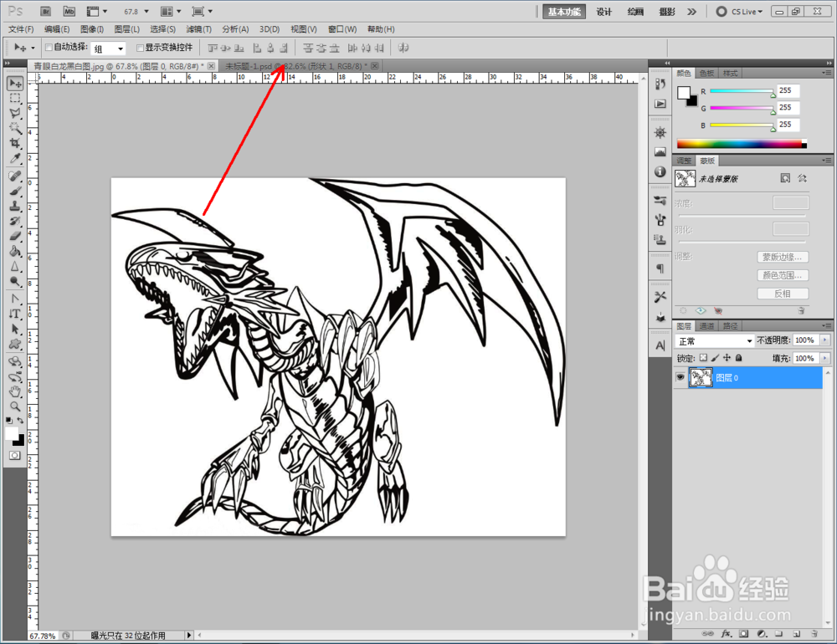Enable the 自动选择 checkbox
Screen dimensions: 837x644
tap(49, 48)
